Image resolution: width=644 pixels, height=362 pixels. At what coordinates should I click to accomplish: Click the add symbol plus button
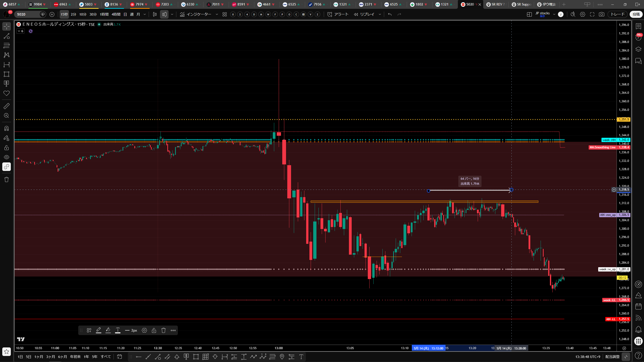pyautogui.click(x=52, y=14)
